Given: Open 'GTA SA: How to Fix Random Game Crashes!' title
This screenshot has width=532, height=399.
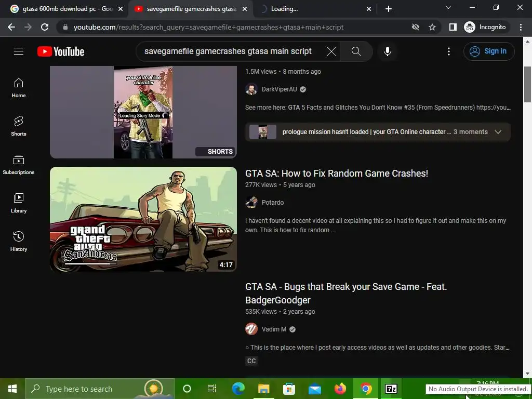Looking at the screenshot, I should (336, 174).
